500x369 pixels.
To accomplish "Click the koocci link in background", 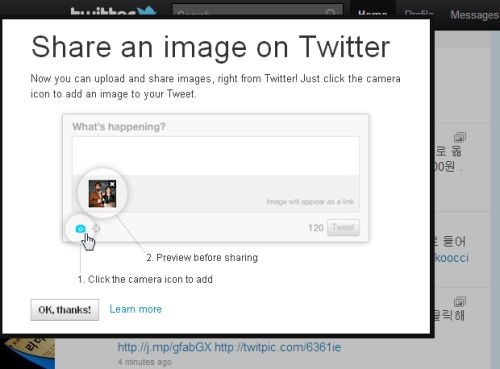I will (x=452, y=258).
